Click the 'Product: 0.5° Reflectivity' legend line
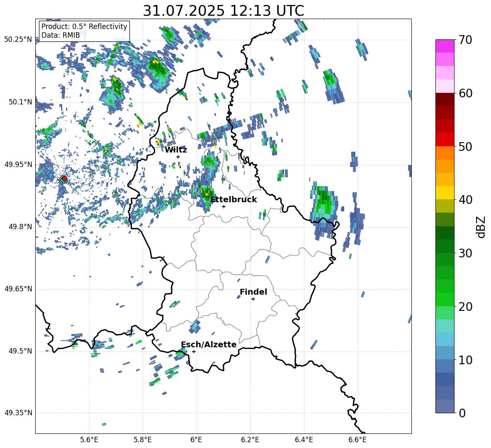Viewport: 491px width, 448px height. tap(84, 26)
